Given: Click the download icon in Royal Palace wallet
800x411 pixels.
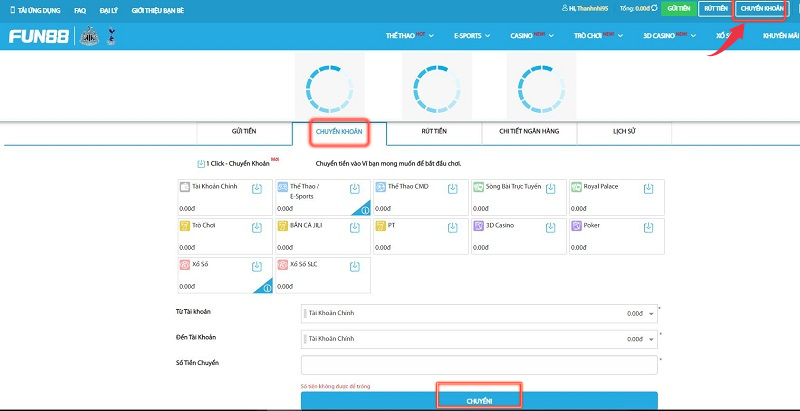Looking at the screenshot, I should pyautogui.click(x=649, y=188).
